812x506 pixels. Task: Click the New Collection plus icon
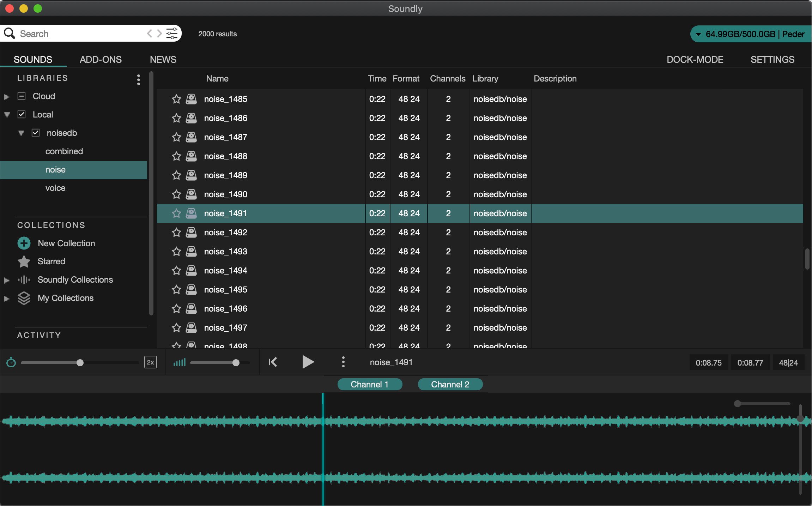tap(24, 243)
